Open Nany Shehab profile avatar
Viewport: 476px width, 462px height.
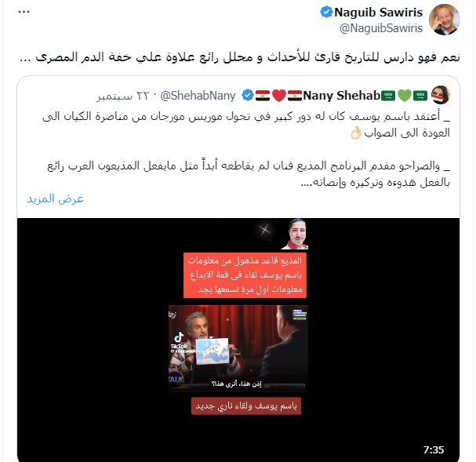click(440, 95)
